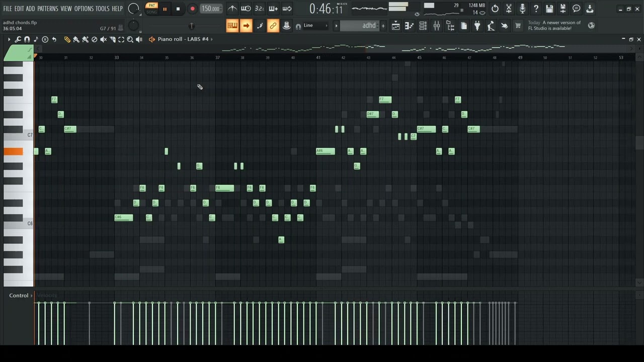Select the Delete tool
This screenshot has width=644, height=362.
(94, 39)
